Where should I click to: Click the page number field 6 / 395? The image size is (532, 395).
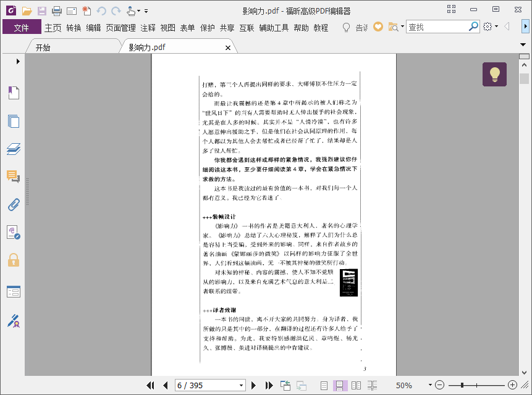coord(206,386)
